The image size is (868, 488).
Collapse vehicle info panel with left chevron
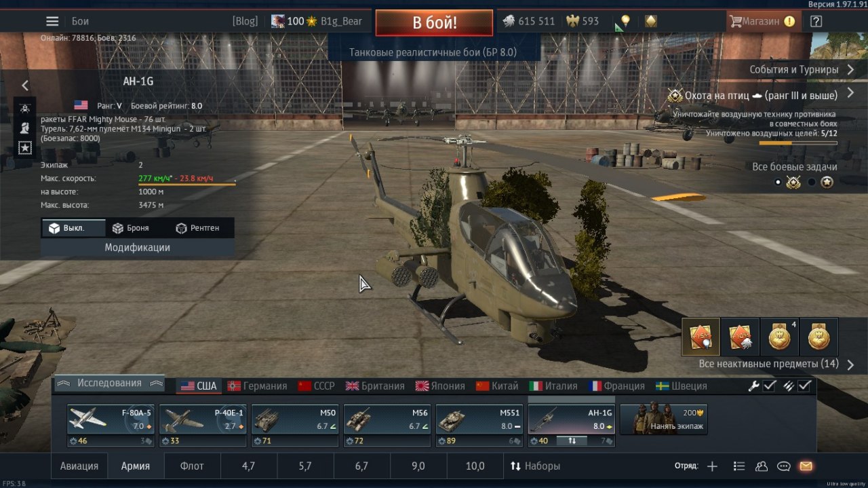coord(25,86)
